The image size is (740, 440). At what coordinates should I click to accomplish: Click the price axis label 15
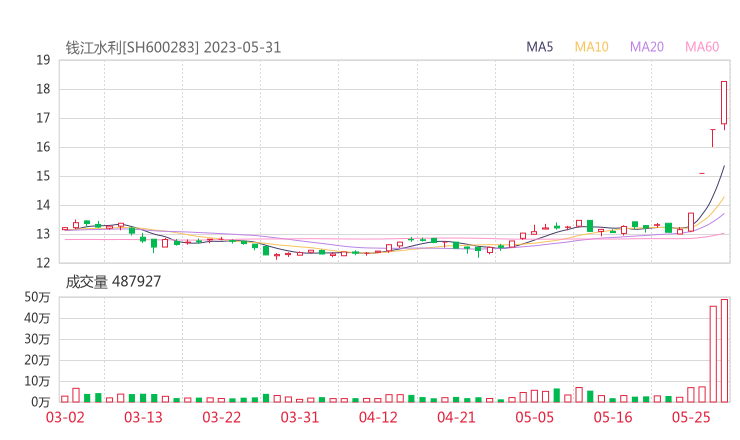(43, 176)
